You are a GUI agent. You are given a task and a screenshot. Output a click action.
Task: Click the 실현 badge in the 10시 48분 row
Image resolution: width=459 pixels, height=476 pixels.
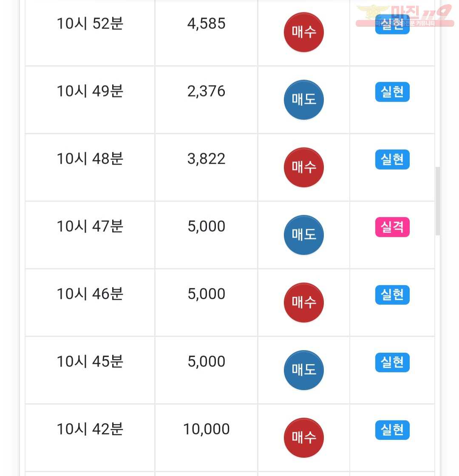point(392,159)
